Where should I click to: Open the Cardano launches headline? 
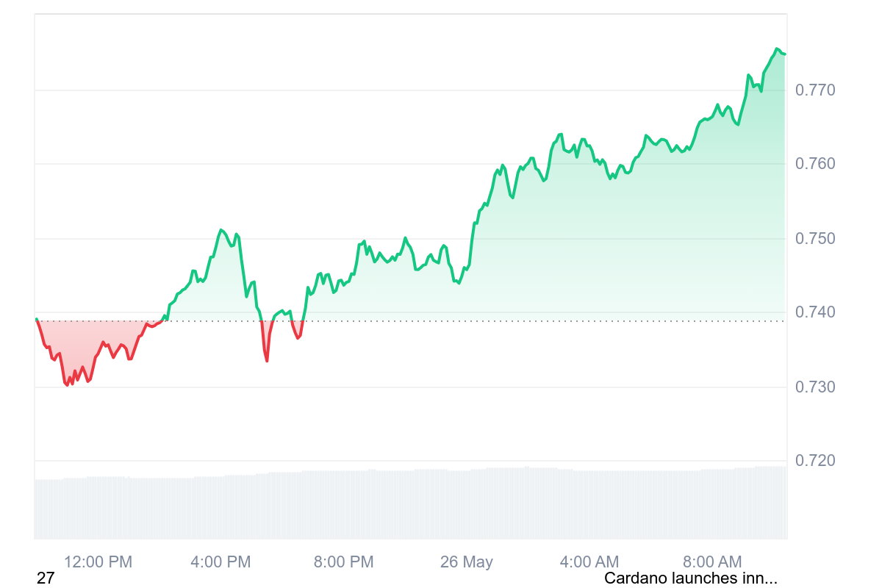click(x=690, y=578)
